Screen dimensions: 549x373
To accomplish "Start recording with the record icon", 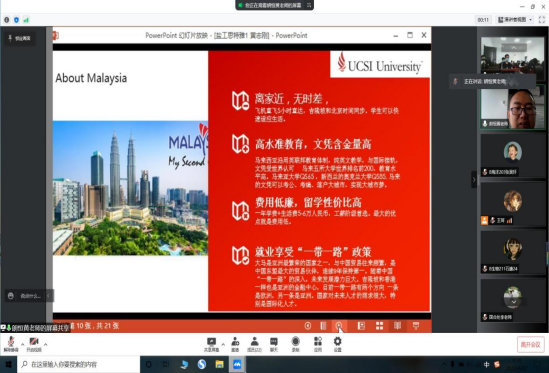I will tap(296, 344).
